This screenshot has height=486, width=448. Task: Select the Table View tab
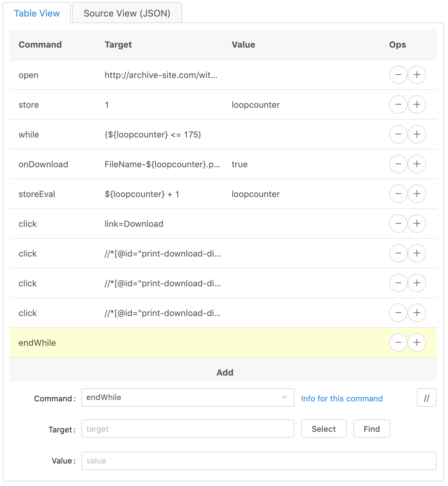click(37, 13)
